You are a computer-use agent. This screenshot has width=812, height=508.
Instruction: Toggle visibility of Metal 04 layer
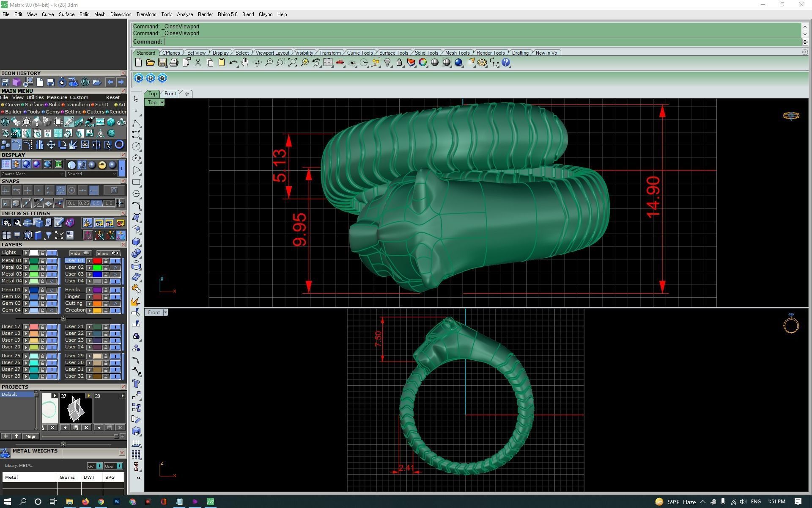click(x=52, y=281)
